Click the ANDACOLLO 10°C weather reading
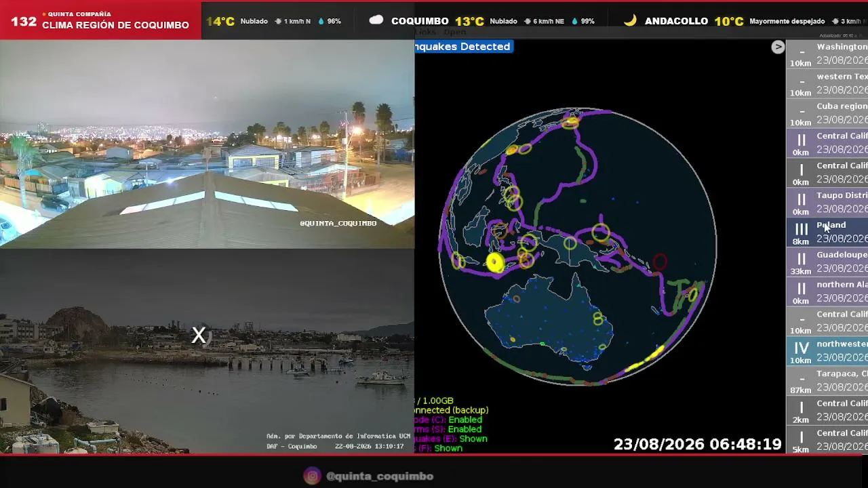This screenshot has width=868, height=488. 694,21
